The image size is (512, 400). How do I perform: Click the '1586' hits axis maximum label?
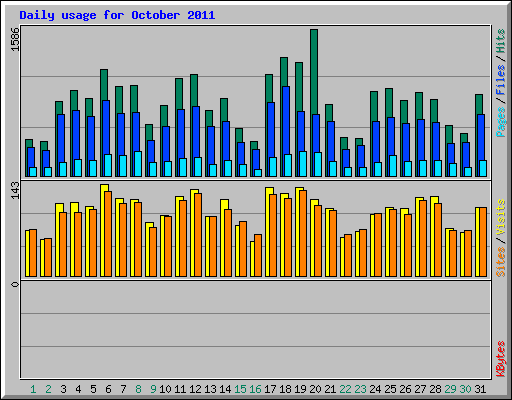(15, 39)
